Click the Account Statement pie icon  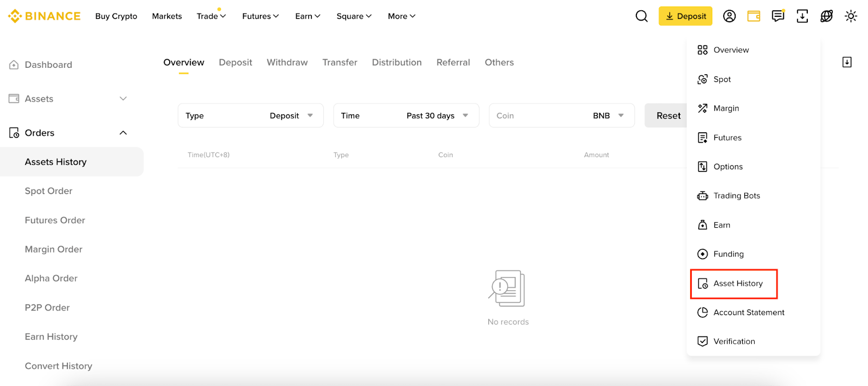pyautogui.click(x=703, y=312)
